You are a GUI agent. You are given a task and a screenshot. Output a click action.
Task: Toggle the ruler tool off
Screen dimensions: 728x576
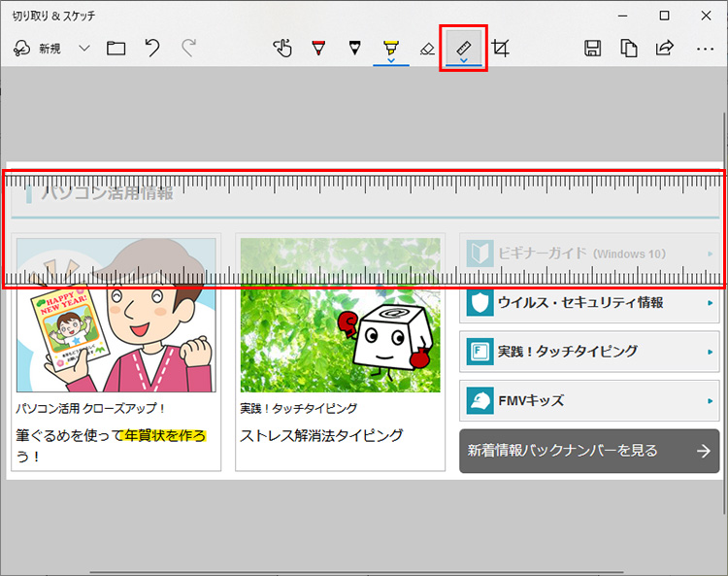pos(464,45)
